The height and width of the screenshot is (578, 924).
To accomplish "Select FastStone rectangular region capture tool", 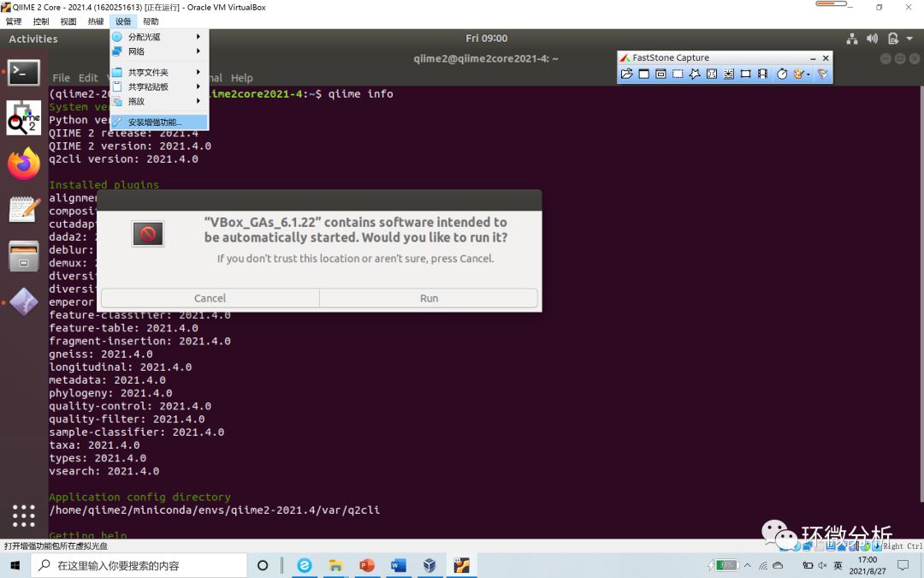I will [678, 74].
